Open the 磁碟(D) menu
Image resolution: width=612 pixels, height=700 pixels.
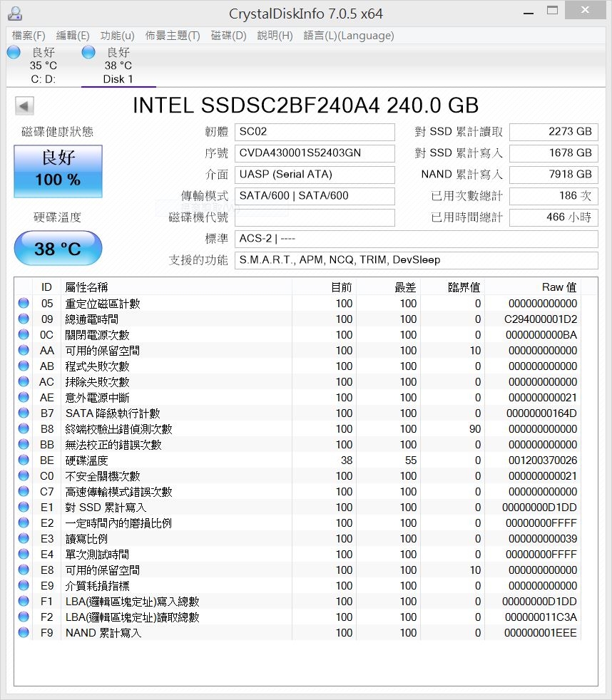[228, 36]
